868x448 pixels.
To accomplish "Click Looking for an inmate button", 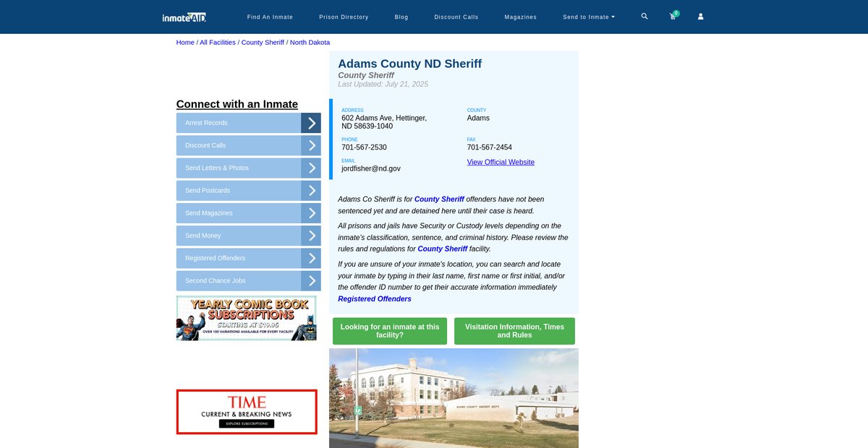I will pyautogui.click(x=390, y=331).
